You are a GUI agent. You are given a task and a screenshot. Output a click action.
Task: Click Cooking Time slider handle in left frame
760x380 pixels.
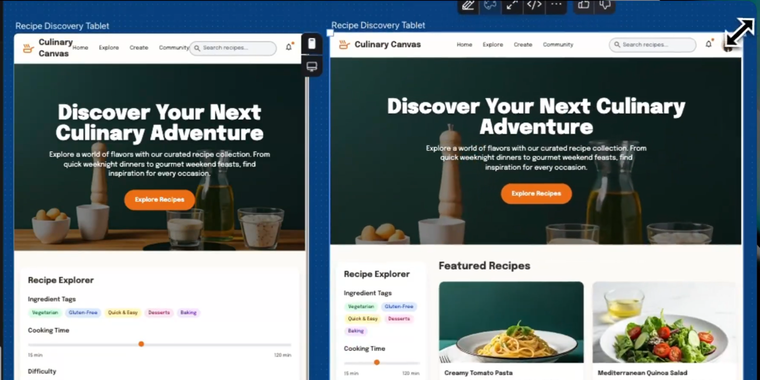[x=141, y=344]
